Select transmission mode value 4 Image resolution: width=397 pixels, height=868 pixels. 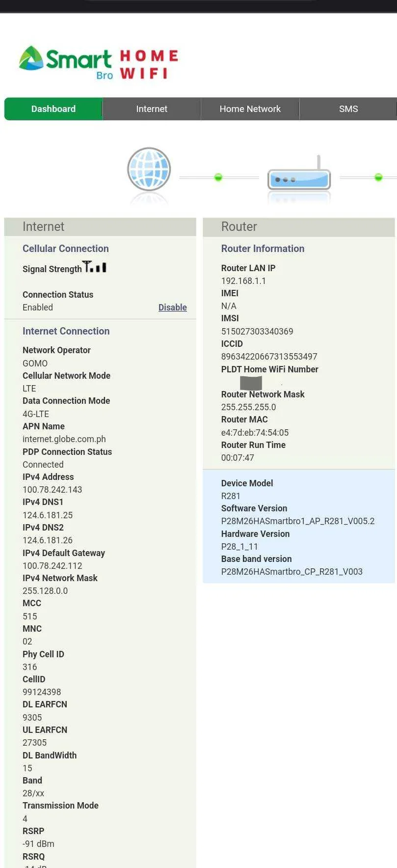coord(25,819)
